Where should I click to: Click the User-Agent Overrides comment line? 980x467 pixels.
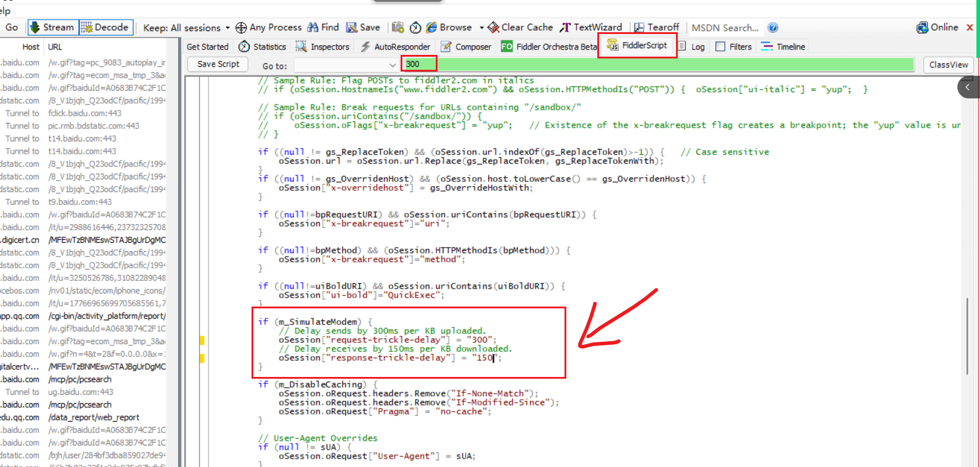click(x=318, y=438)
